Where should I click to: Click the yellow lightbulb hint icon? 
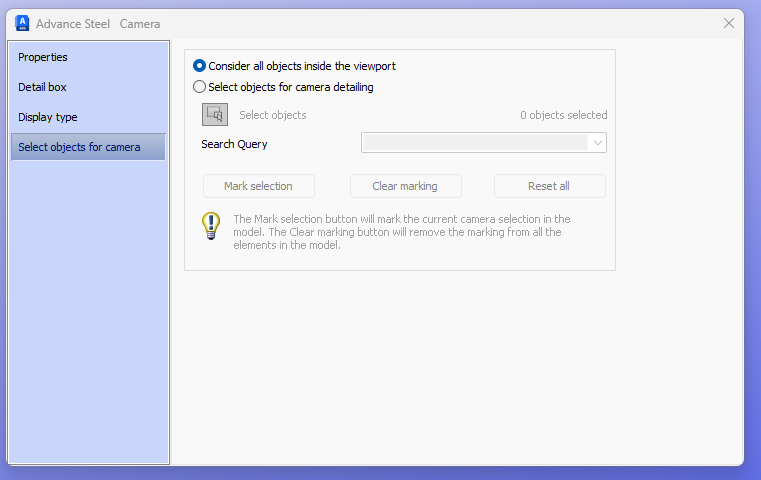click(211, 226)
